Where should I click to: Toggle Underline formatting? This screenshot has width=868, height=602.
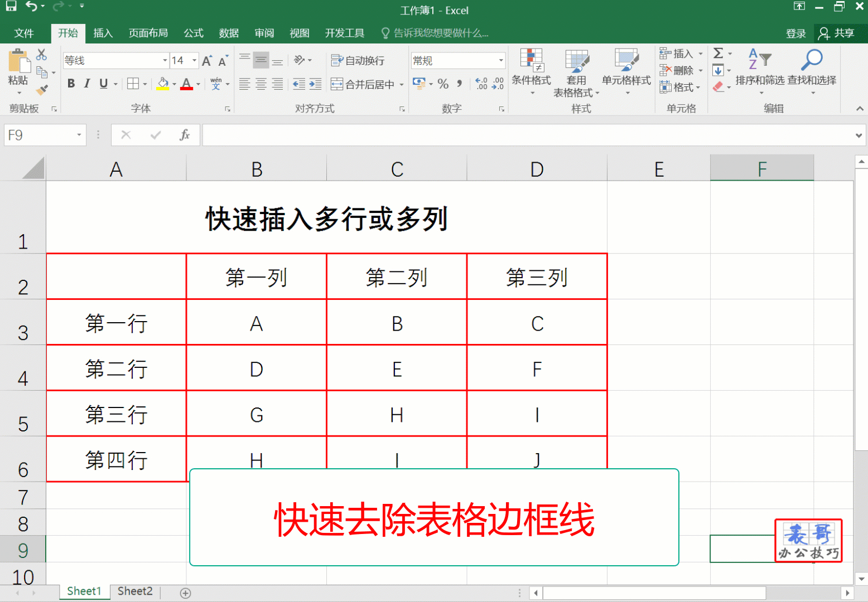(x=103, y=84)
